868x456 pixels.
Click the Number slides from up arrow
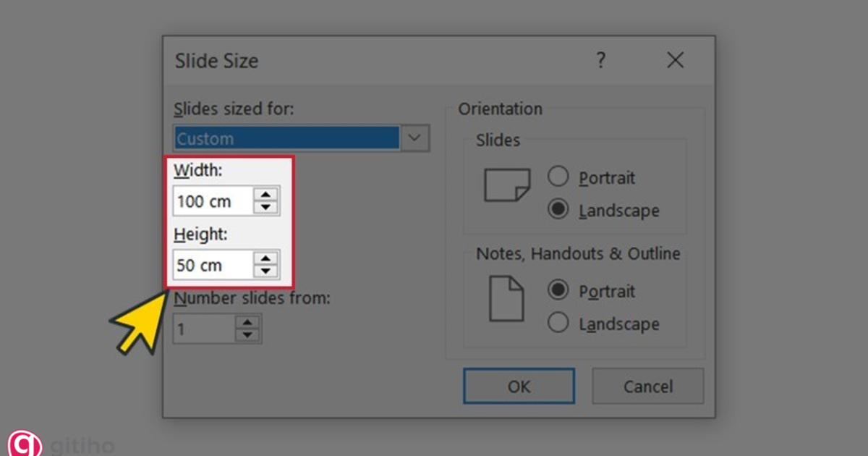[x=246, y=322]
